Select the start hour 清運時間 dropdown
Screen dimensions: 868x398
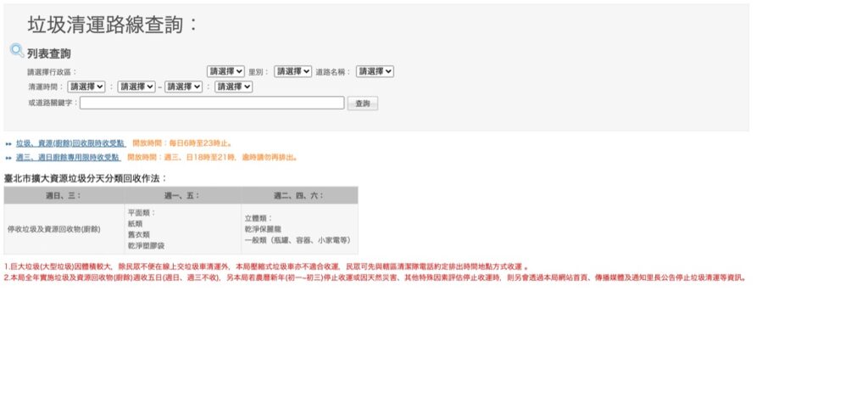coord(86,87)
